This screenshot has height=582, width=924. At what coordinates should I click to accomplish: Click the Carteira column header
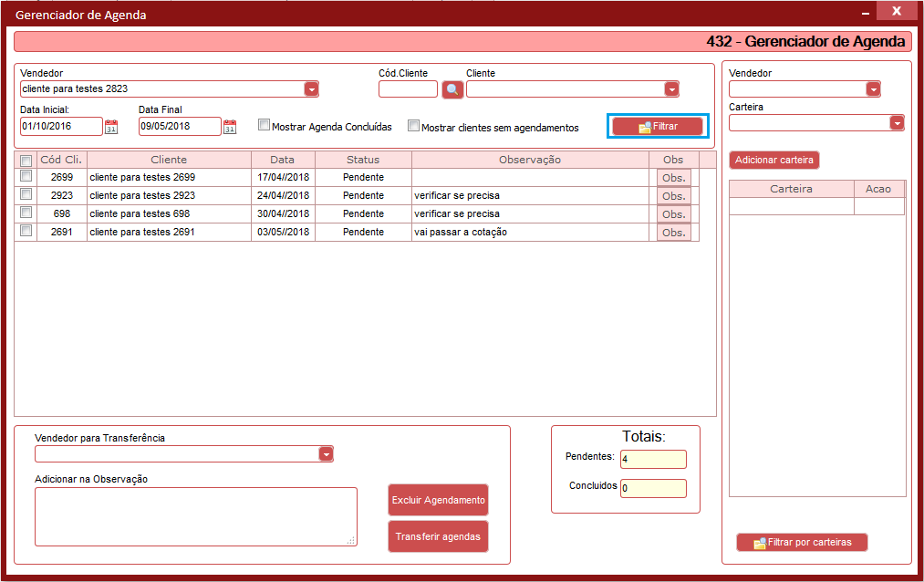792,189
